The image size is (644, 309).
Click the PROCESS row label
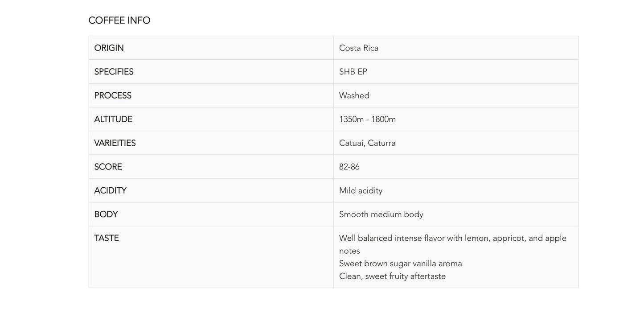(x=113, y=95)
